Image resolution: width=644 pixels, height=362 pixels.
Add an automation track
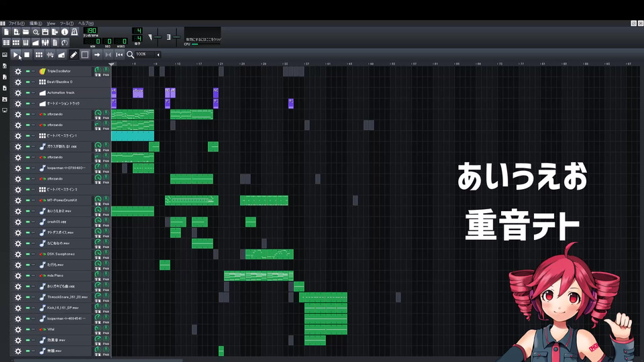pos(61,54)
